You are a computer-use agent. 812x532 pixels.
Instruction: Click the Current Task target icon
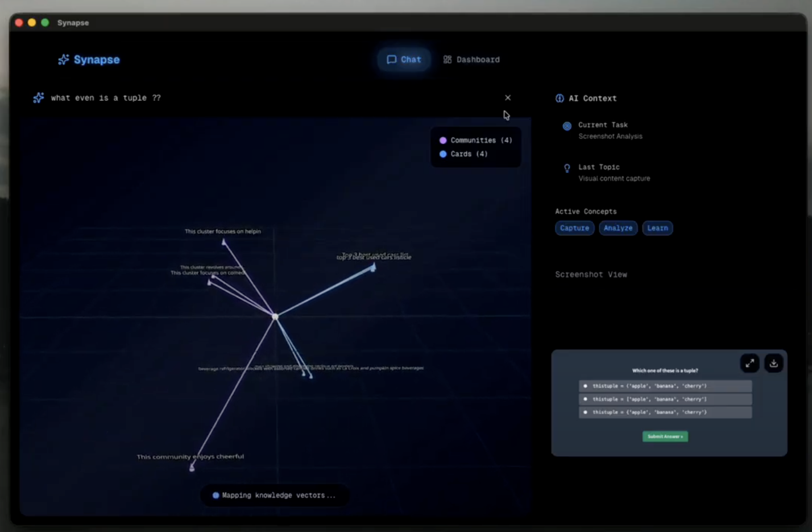click(566, 125)
